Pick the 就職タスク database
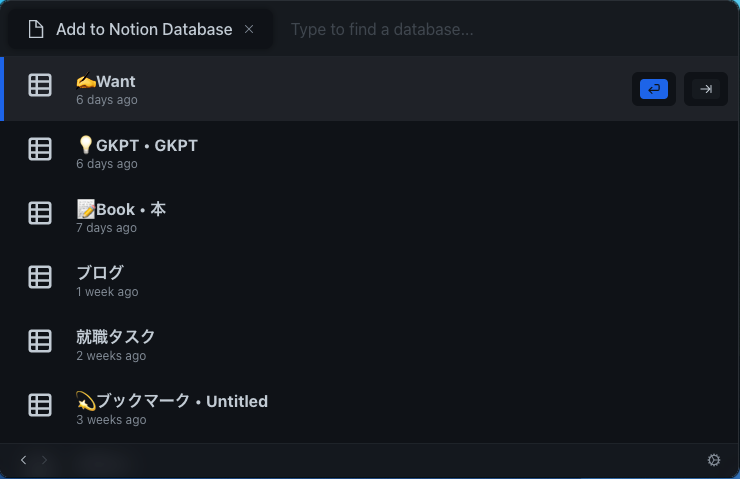 click(370, 345)
